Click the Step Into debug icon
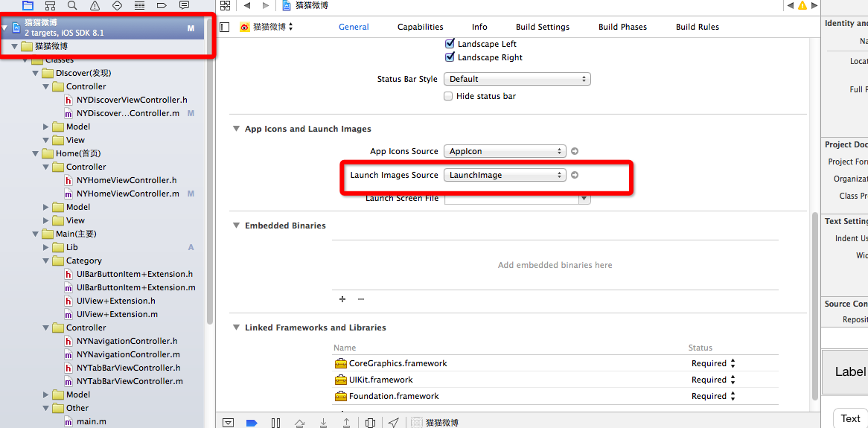Viewport: 868px width, 428px height. pos(323,423)
